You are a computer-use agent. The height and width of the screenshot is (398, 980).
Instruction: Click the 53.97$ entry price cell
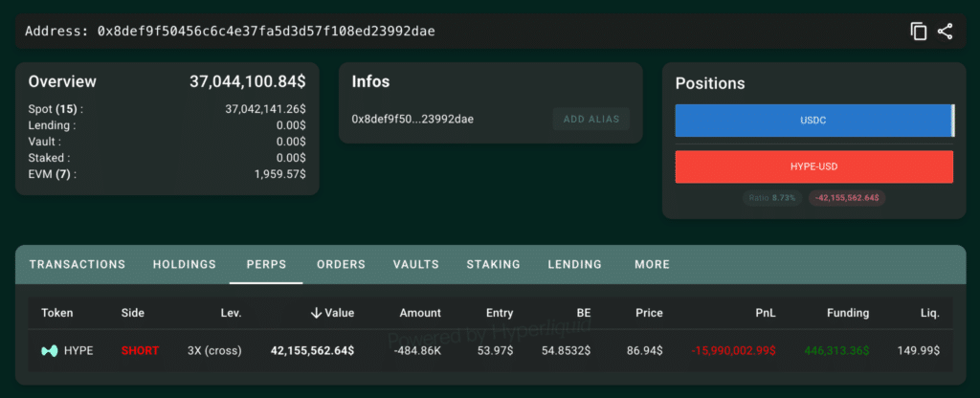pyautogui.click(x=496, y=350)
